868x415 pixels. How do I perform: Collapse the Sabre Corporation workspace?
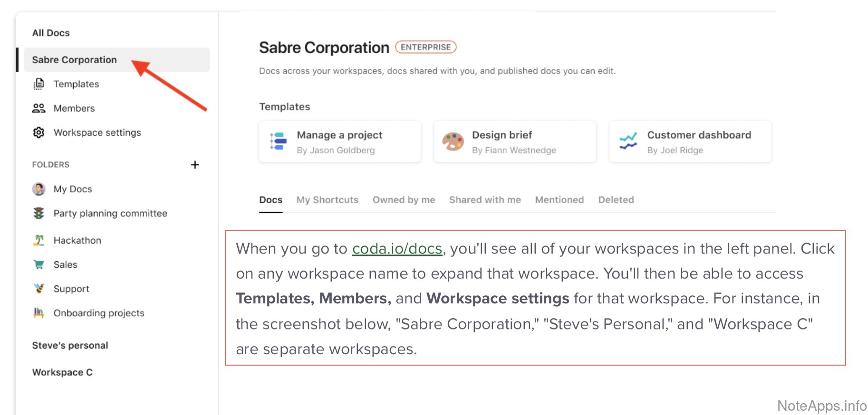click(74, 60)
